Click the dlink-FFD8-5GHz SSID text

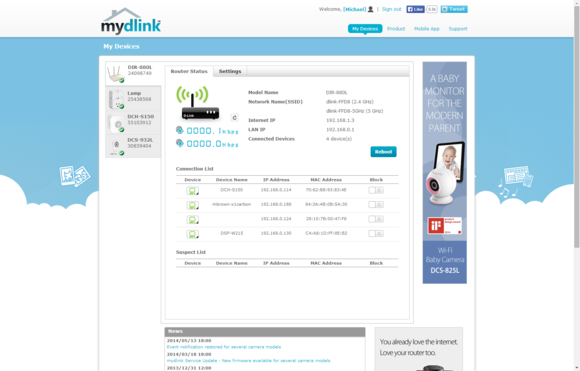[354, 111]
